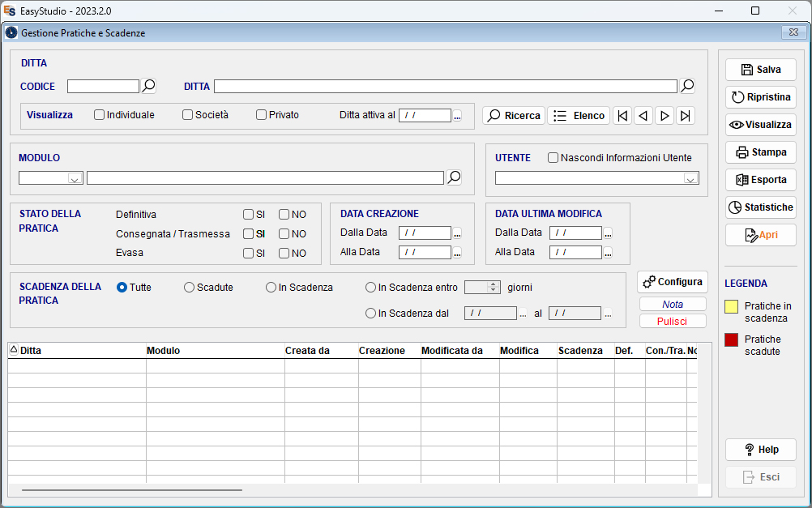Expand the UTENTE dropdown list
Image resolution: width=812 pixels, height=508 pixels.
click(690, 178)
